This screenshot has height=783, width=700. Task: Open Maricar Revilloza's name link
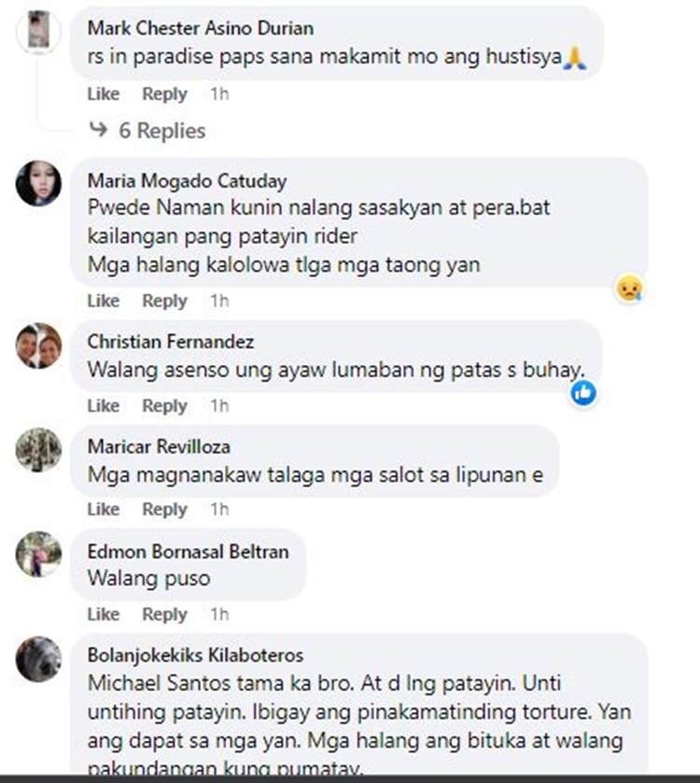[159, 446]
